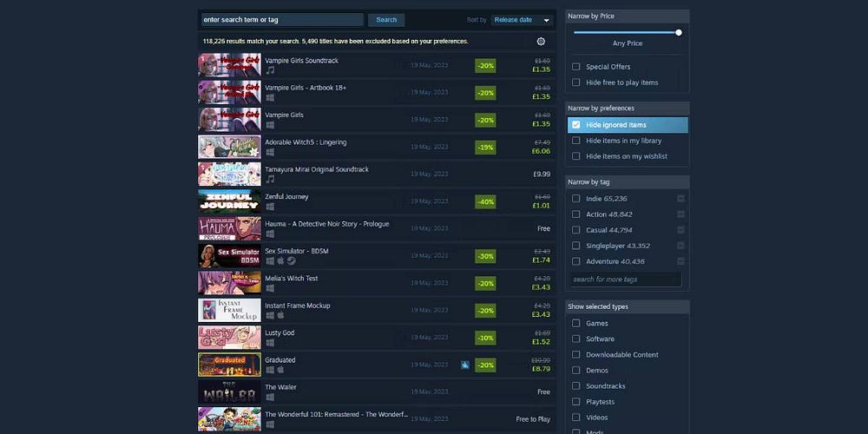Screen dimensions: 868x434
Task: Filter by Demos type
Action: [x=576, y=371]
